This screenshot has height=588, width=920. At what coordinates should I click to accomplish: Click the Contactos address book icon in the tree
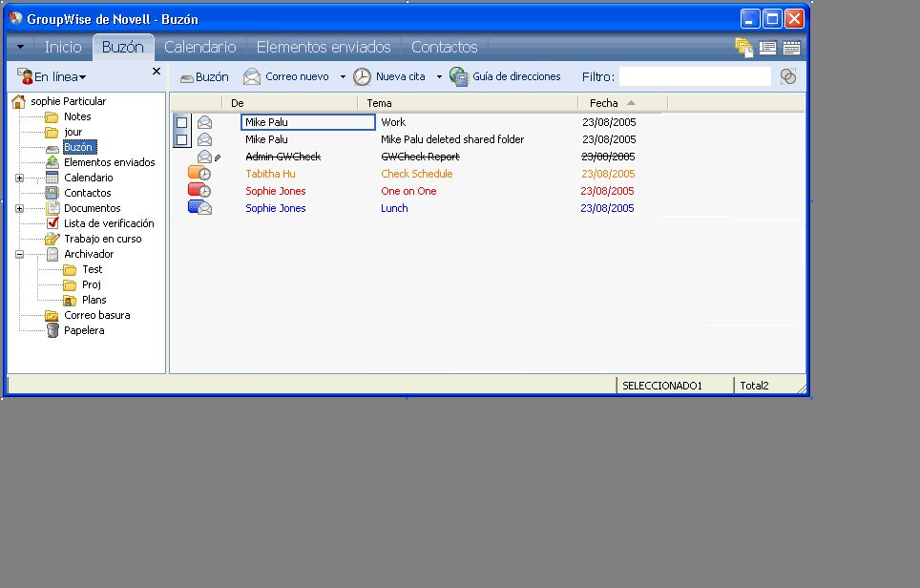52,193
